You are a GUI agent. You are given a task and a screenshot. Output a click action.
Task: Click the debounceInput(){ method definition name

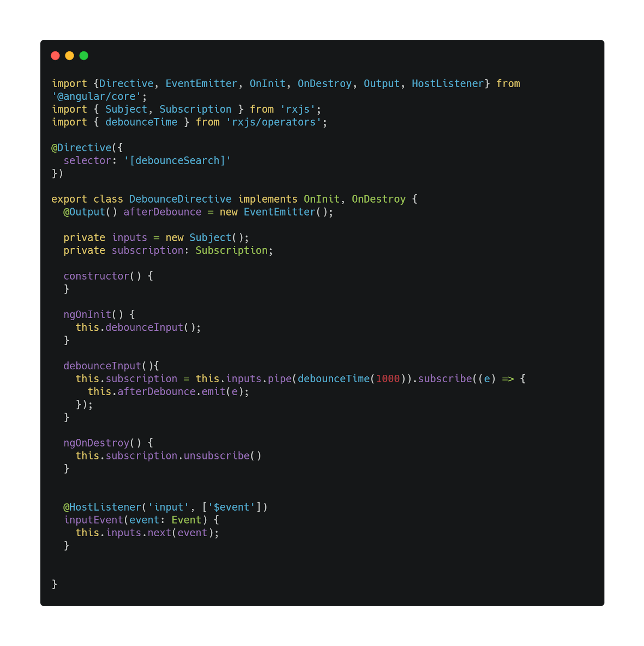click(x=102, y=366)
